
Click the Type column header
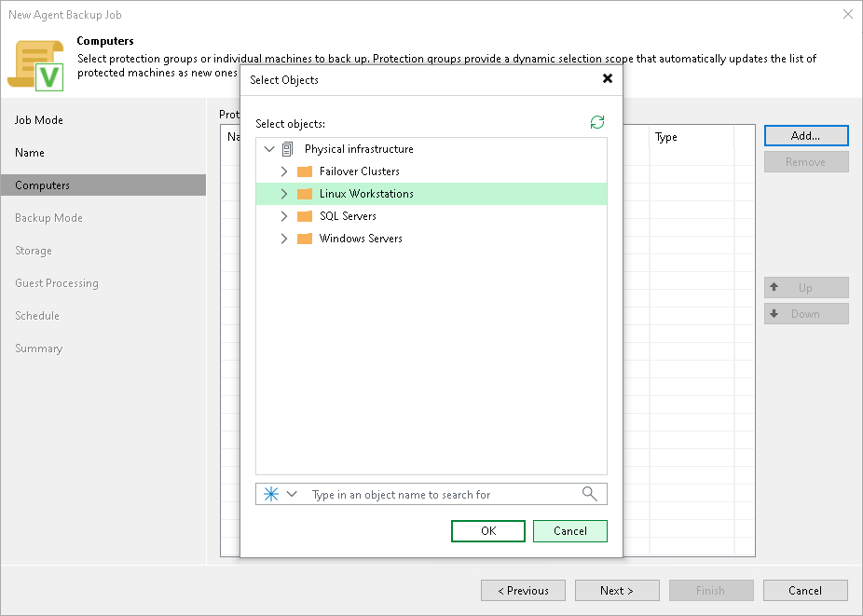pyautogui.click(x=692, y=137)
